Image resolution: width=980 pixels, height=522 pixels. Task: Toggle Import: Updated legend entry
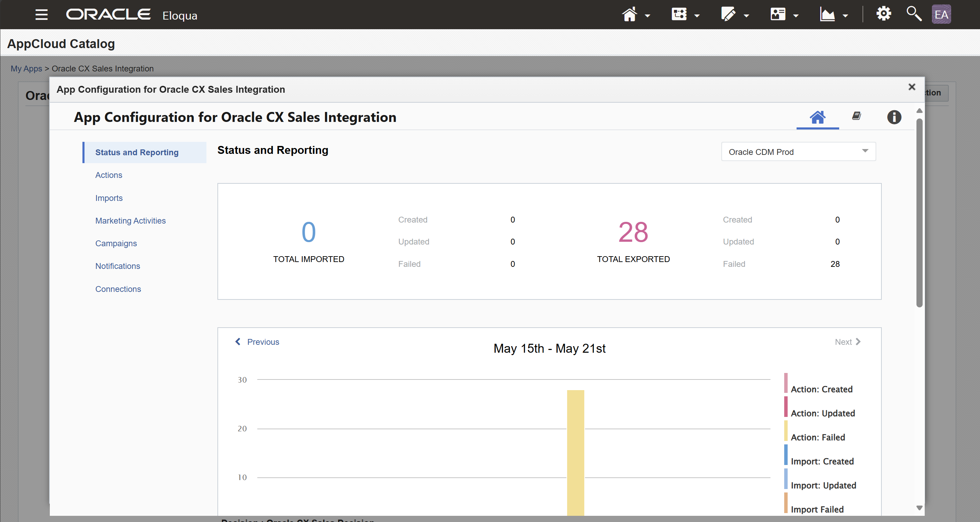pos(823,485)
